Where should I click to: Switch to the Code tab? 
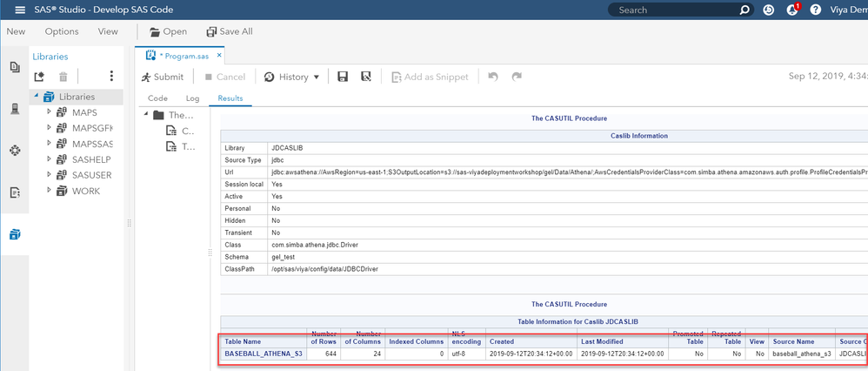pyautogui.click(x=157, y=98)
